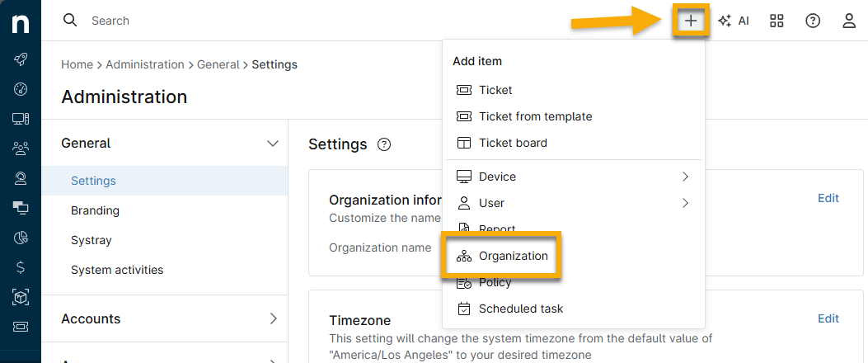Viewport: 868px width, 363px height.
Task: Click the Settings help circle icon
Action: click(x=384, y=144)
